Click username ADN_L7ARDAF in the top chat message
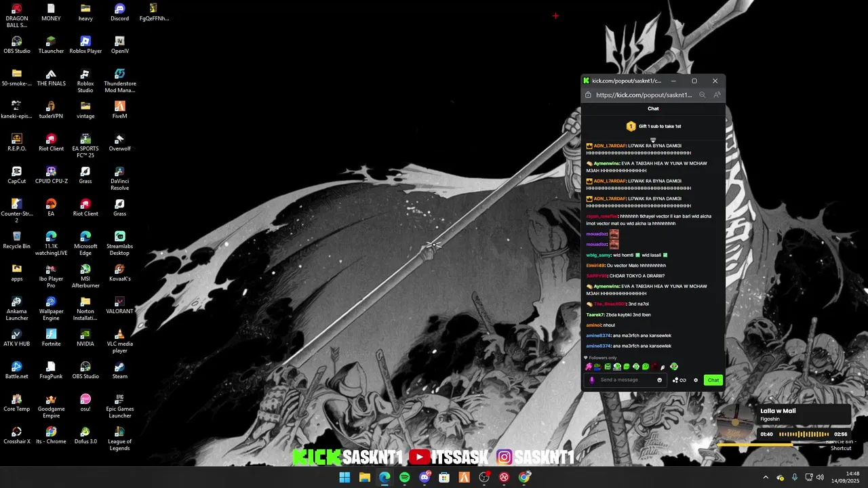 (609, 146)
